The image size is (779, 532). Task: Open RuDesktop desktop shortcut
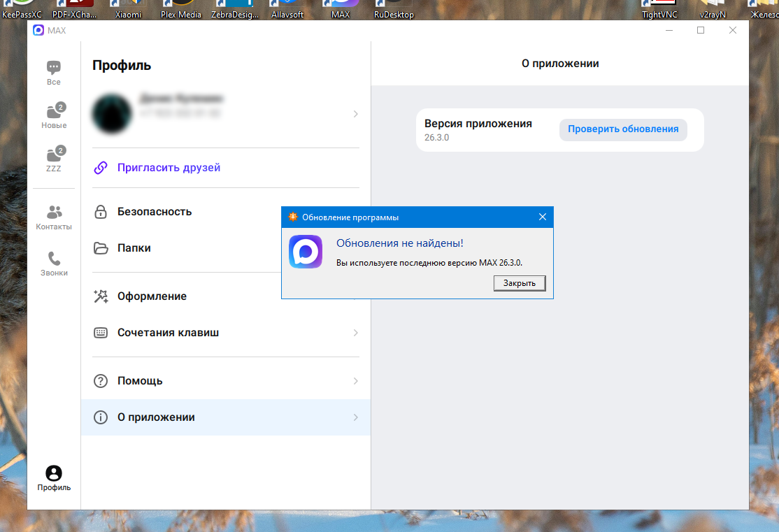pos(394,10)
